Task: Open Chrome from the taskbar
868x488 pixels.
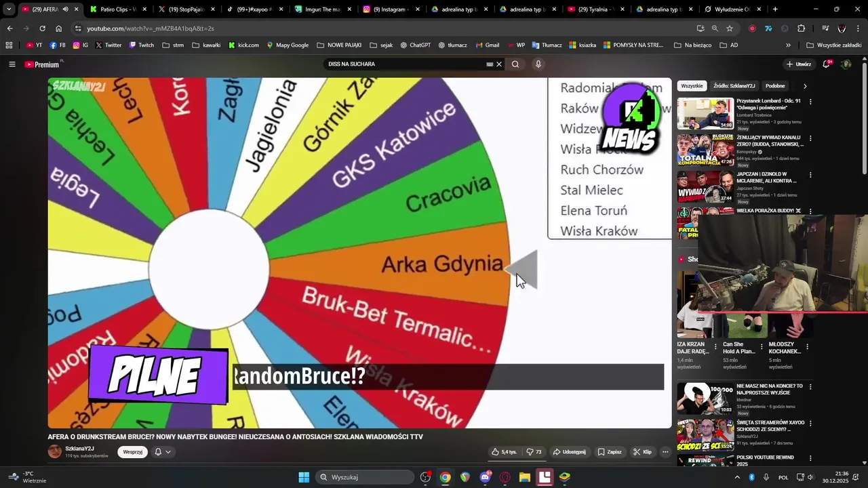Action: click(x=445, y=477)
